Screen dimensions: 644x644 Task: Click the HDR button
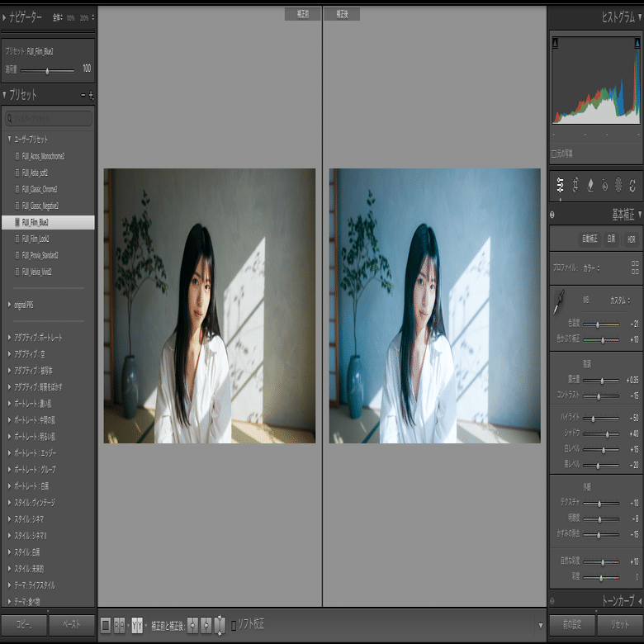click(x=632, y=239)
